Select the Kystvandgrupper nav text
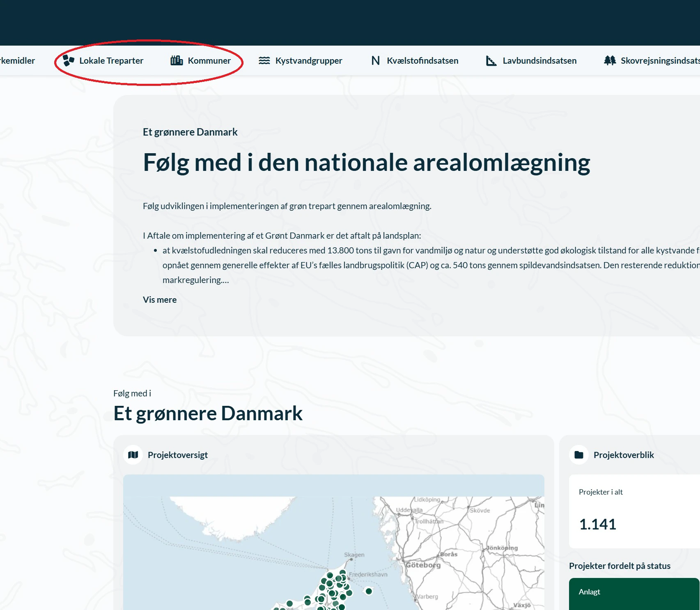Screen dimensions: 700x610 (309, 61)
